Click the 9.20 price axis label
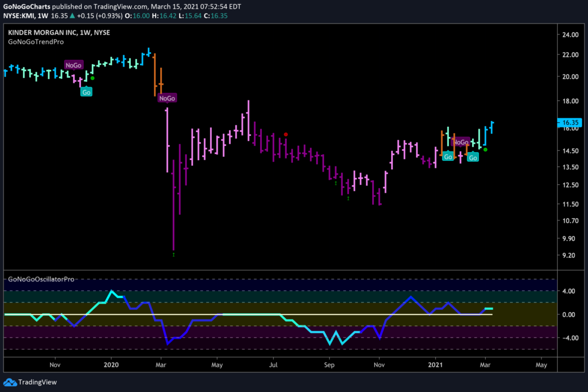 568,255
